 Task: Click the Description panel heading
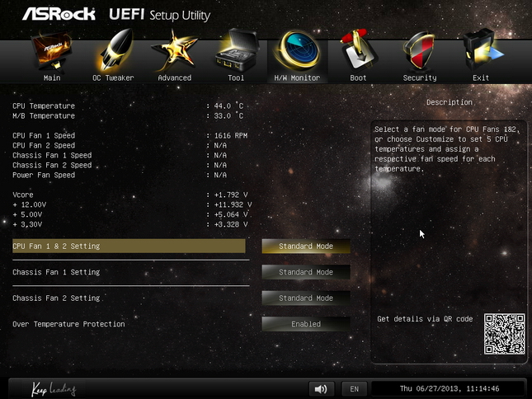pyautogui.click(x=450, y=102)
